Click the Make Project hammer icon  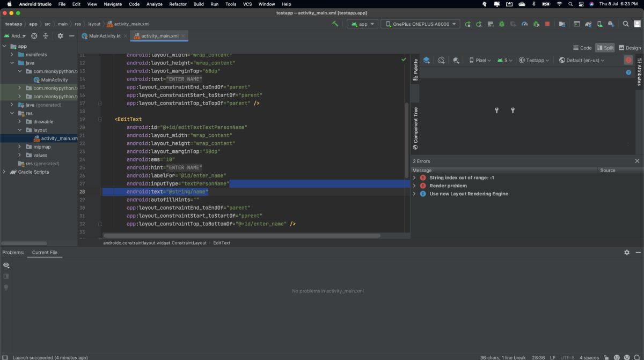pos(335,24)
